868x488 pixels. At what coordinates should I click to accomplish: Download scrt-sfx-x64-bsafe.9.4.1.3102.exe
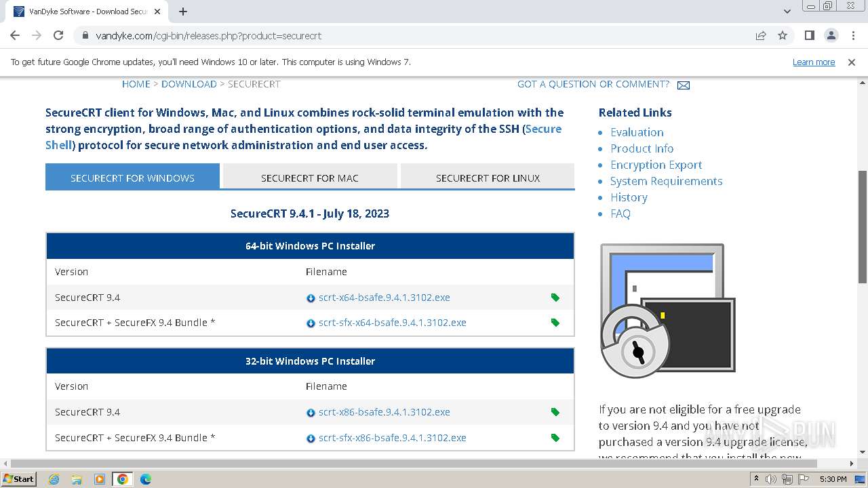click(393, 323)
